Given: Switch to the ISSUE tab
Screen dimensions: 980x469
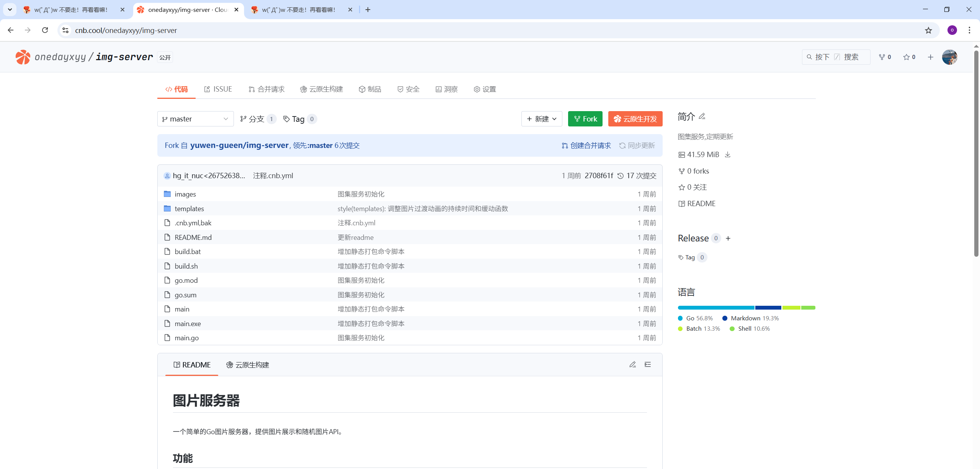Looking at the screenshot, I should click(218, 89).
